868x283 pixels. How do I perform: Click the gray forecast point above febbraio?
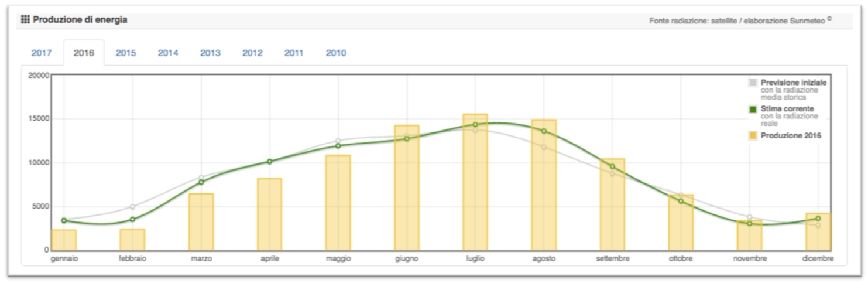132,207
